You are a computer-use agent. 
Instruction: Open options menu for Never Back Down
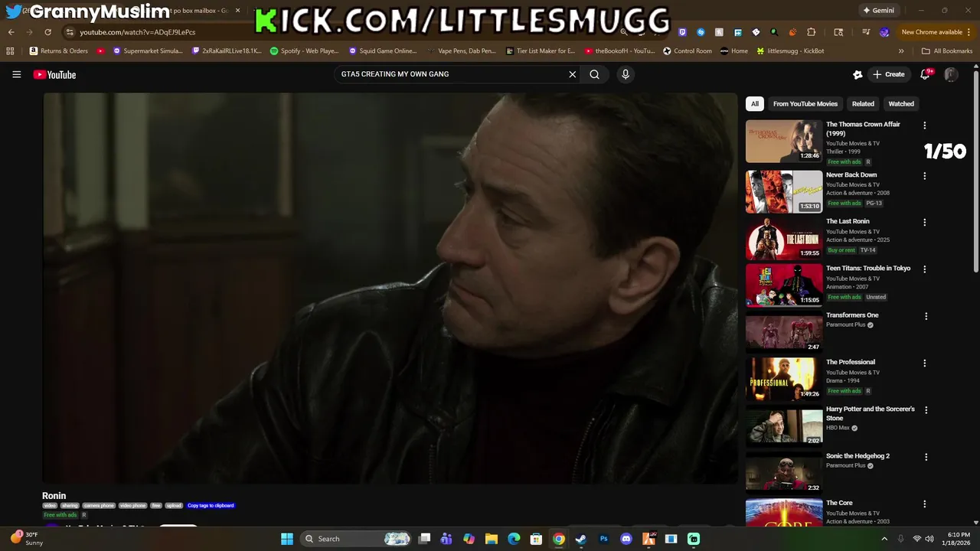(924, 175)
